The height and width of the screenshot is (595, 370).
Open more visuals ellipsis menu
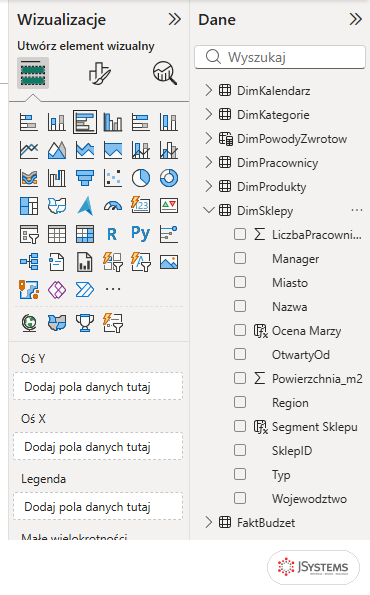(x=113, y=289)
